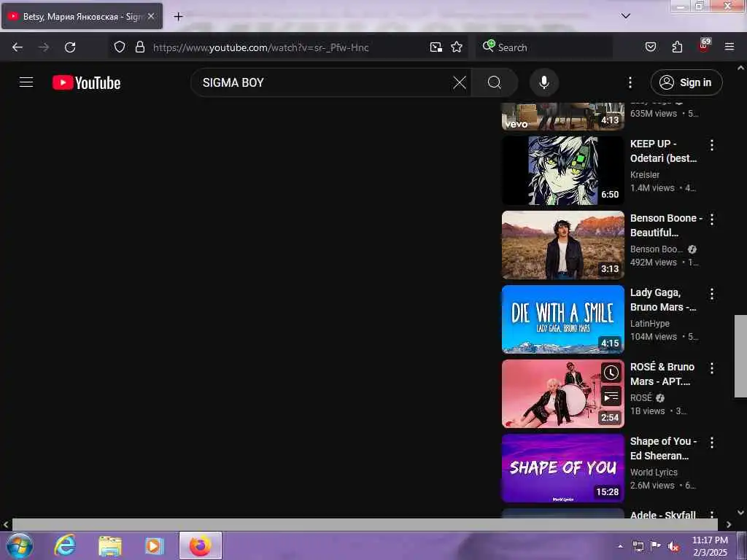
Task: Save page to Pocket
Action: (650, 47)
